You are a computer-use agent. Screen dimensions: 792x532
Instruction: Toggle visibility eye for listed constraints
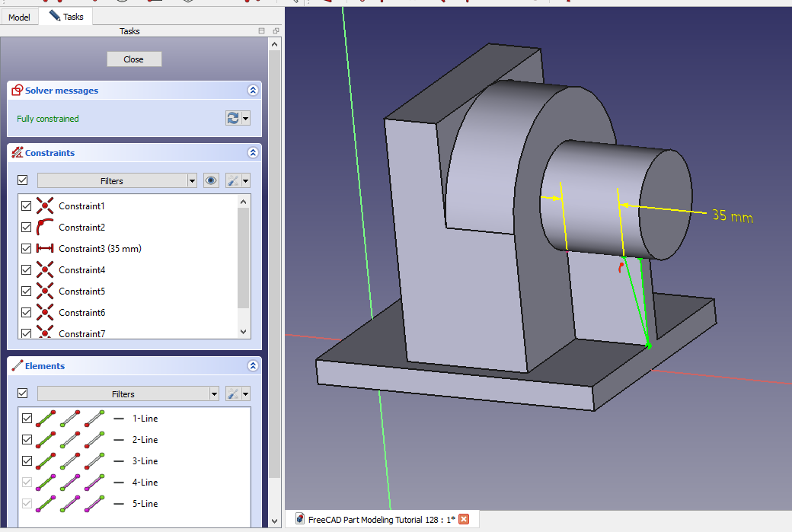coord(211,180)
